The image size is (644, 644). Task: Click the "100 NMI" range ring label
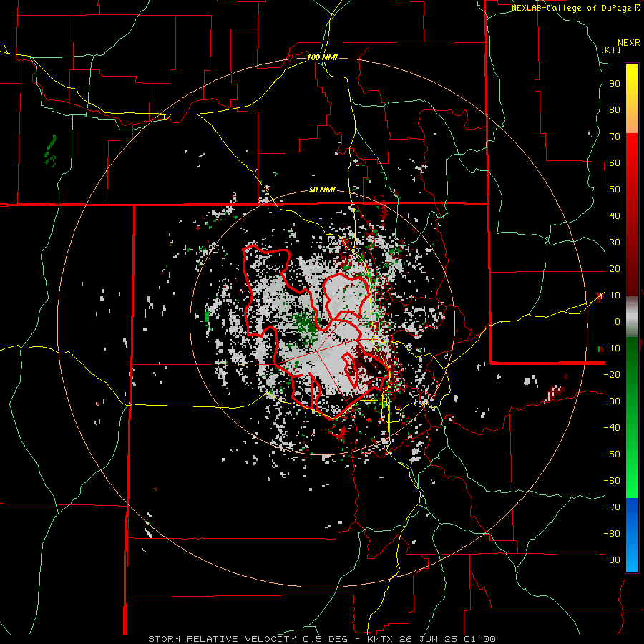pos(322,57)
